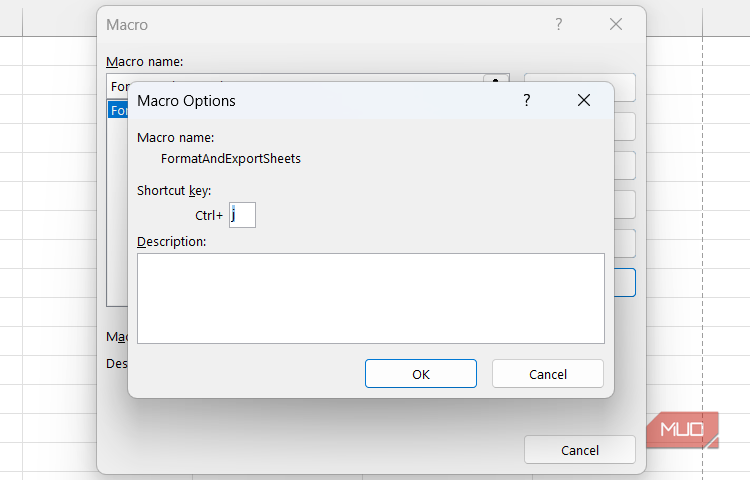
Task: Click the Shortcut key letter box
Action: (242, 214)
